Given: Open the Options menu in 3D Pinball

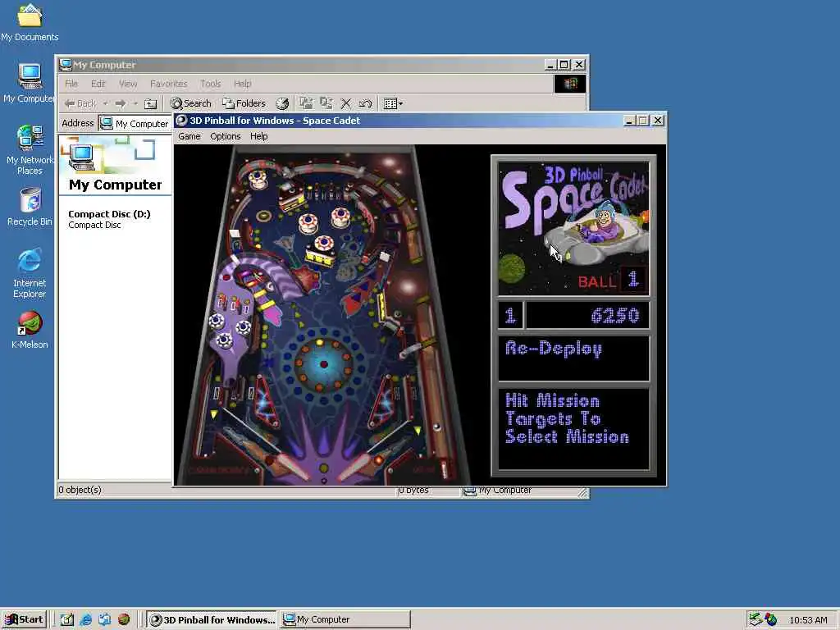Looking at the screenshot, I should coord(225,137).
